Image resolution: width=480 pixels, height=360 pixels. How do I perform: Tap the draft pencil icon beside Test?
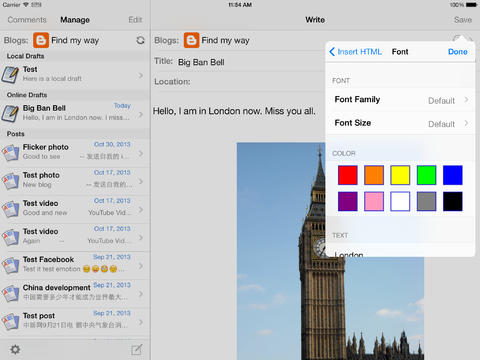click(x=10, y=75)
